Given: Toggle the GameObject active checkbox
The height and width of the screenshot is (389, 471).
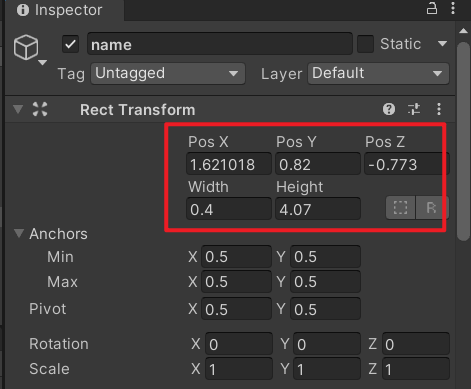Looking at the screenshot, I should point(70,44).
